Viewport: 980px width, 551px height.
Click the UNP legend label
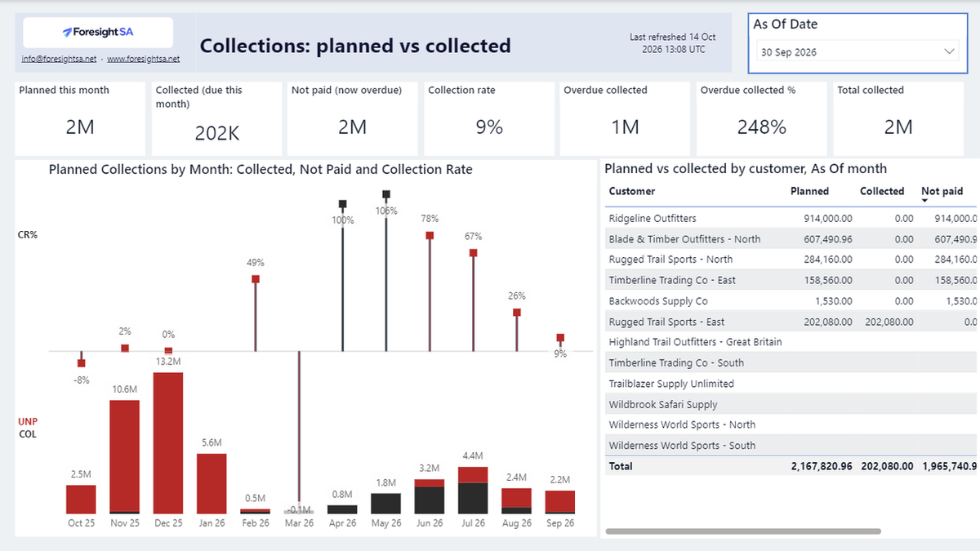point(28,421)
